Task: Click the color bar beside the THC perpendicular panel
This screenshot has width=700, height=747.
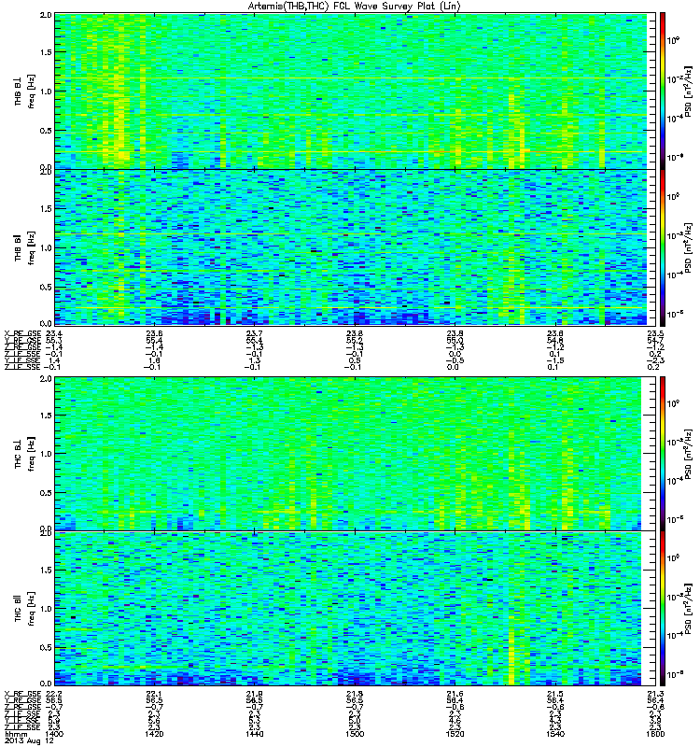Action: tap(663, 454)
